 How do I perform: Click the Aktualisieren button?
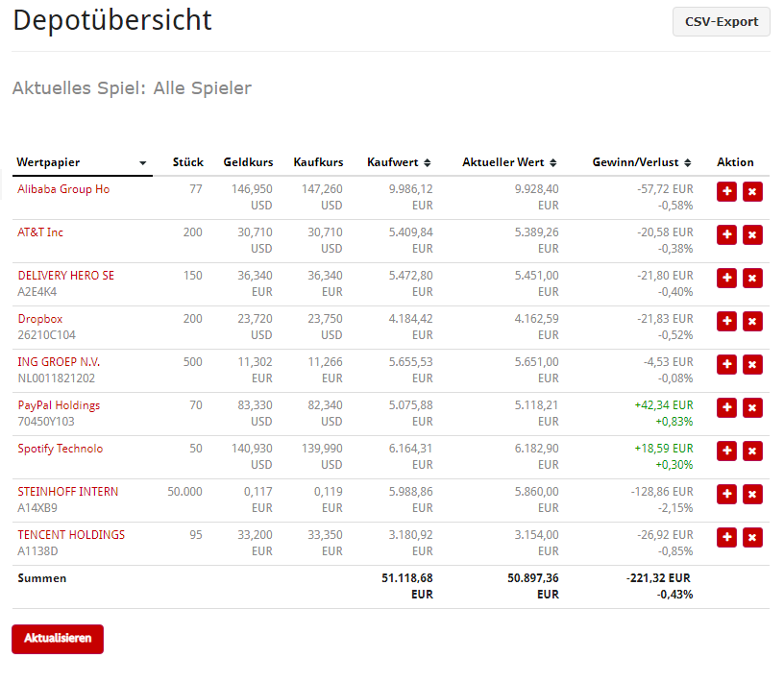(58, 639)
